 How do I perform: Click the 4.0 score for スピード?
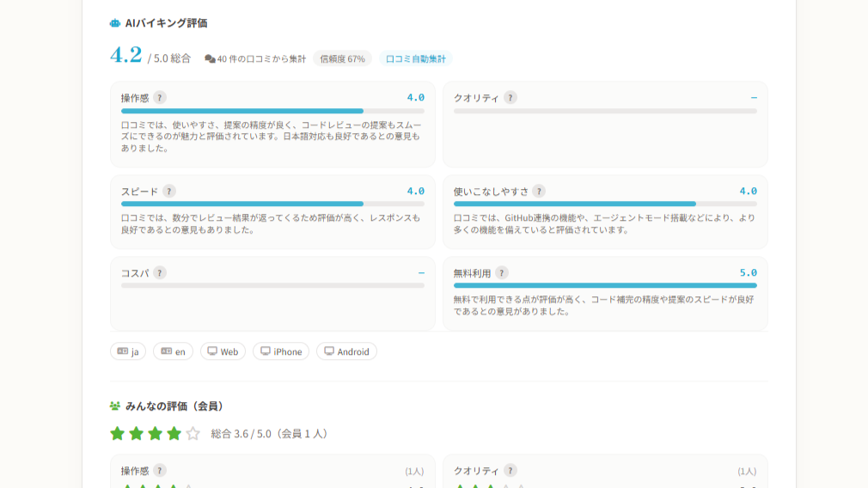tap(416, 191)
